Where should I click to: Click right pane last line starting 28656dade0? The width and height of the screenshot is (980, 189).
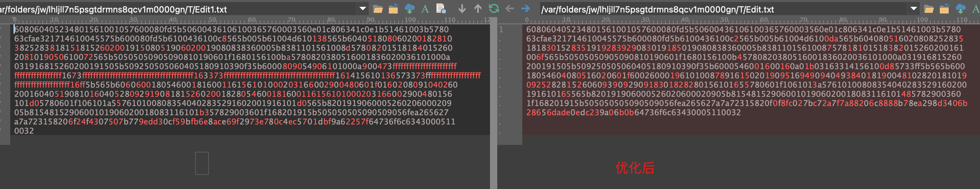point(633,112)
